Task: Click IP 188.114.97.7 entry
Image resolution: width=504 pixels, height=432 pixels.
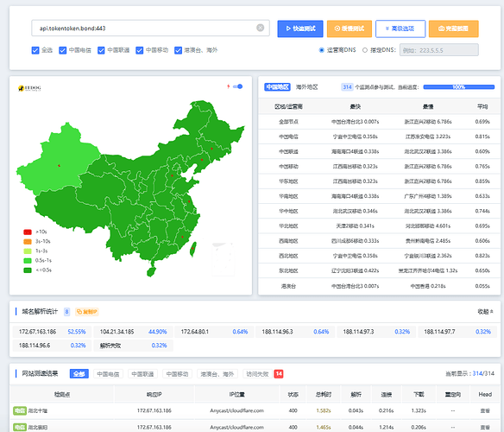Action: pos(457,332)
